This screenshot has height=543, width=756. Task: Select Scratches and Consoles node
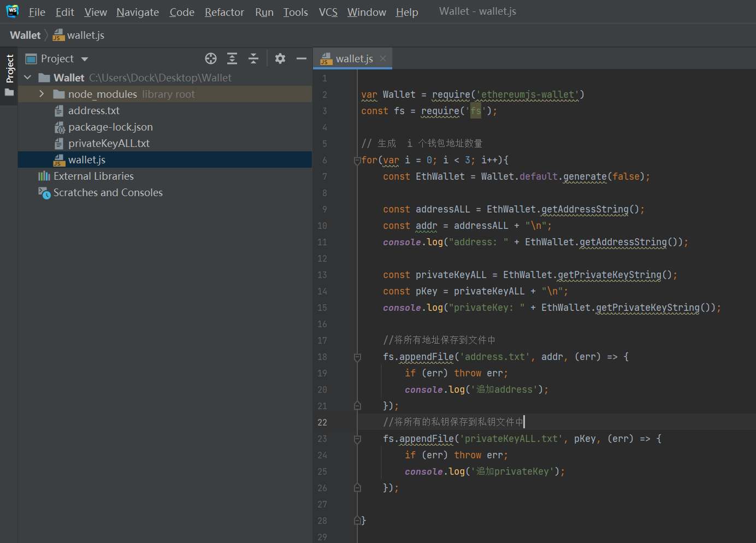coord(165,192)
